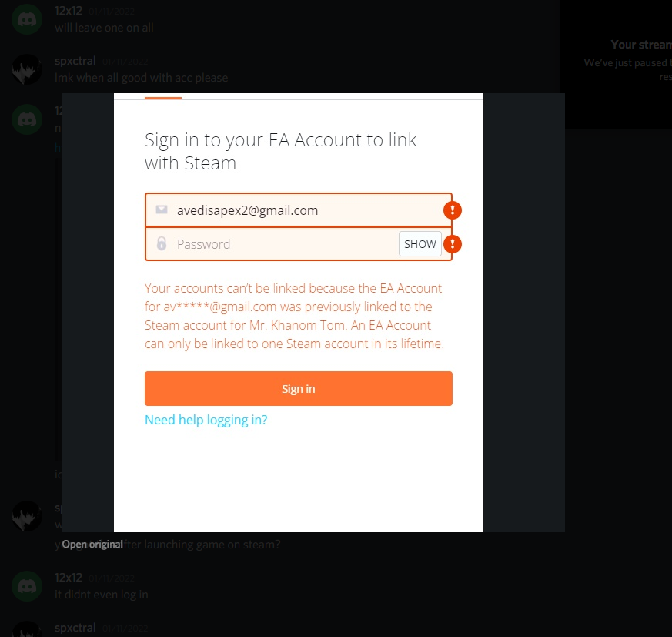
Task: Click spxctral username in second message
Action: click(75, 61)
